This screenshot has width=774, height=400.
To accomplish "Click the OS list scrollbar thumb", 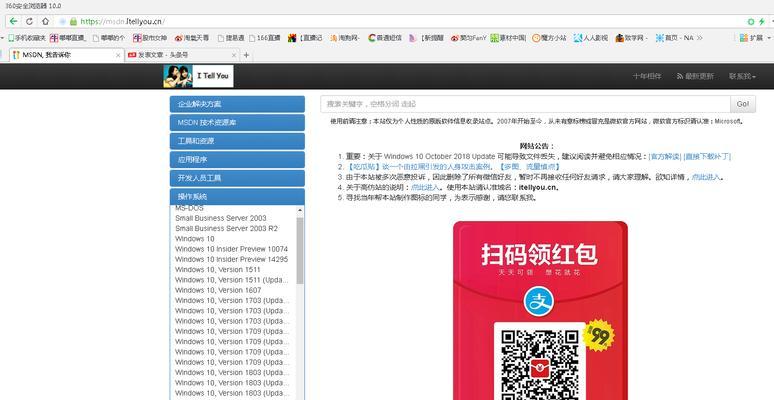I will pos(300,250).
